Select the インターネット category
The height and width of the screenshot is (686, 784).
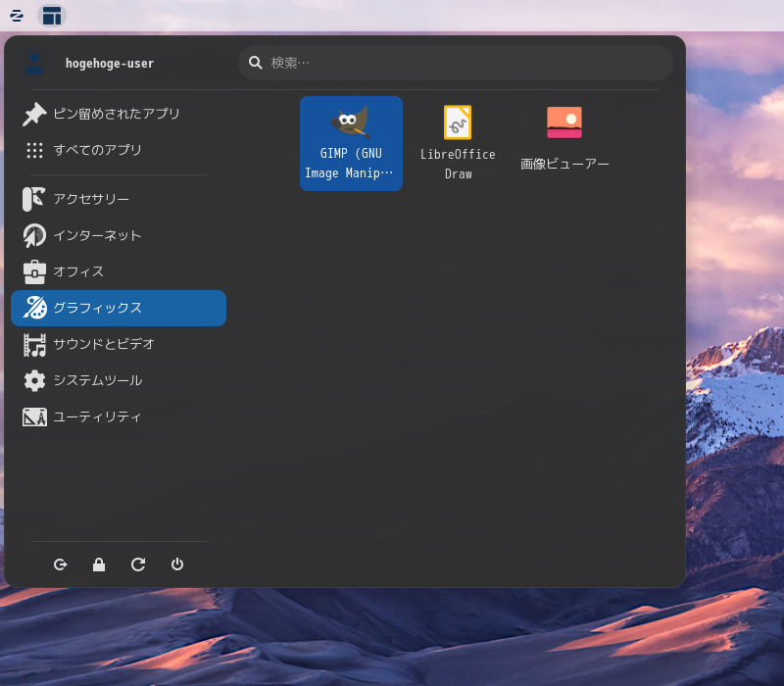click(x=119, y=235)
